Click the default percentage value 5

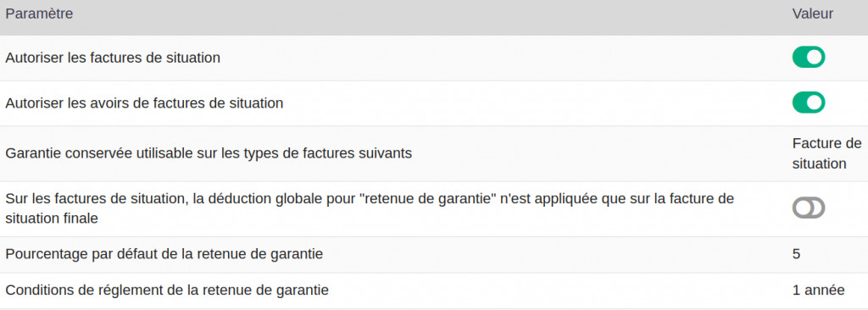pyautogui.click(x=796, y=255)
